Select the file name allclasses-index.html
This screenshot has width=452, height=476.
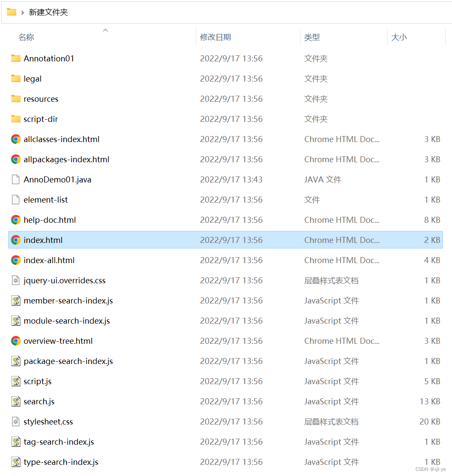tap(62, 139)
